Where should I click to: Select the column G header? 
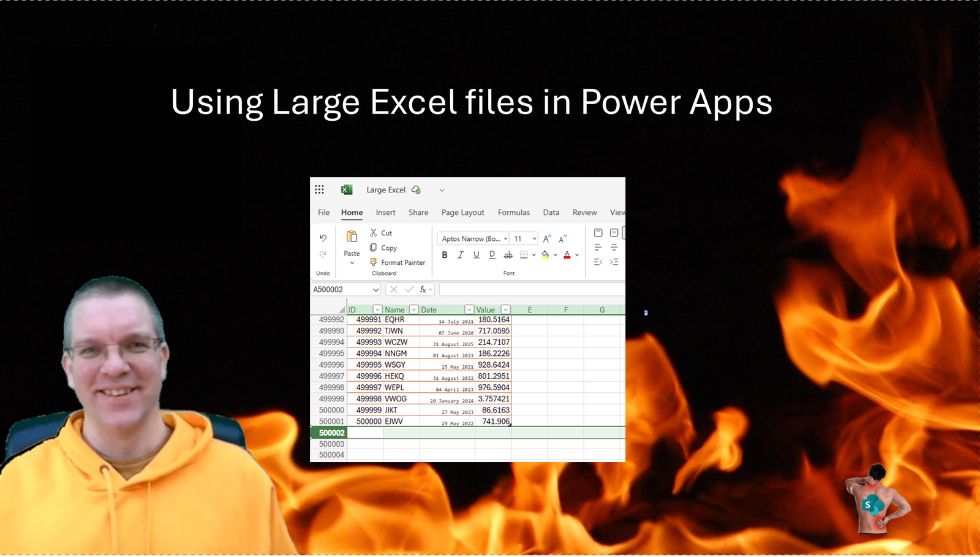coord(602,310)
